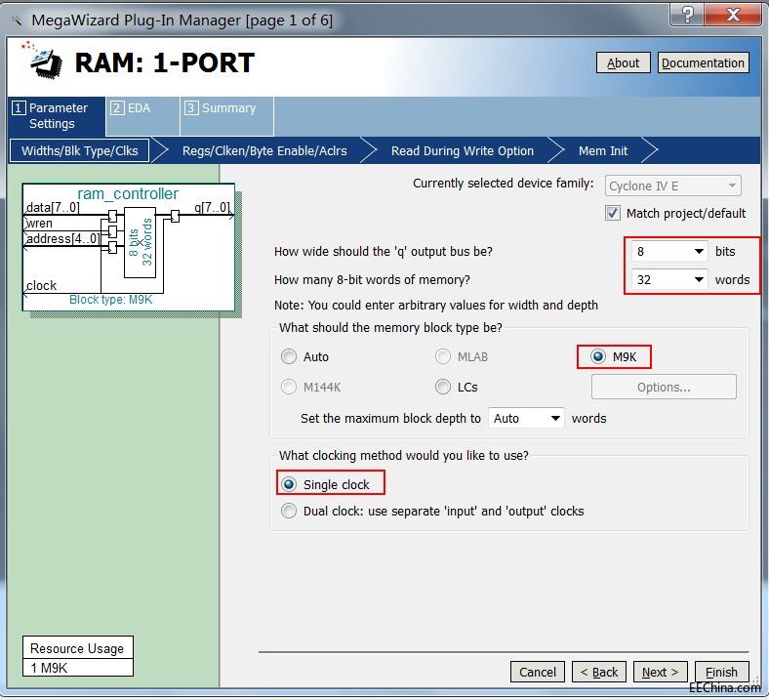Open the number of words dropdown

669,279
